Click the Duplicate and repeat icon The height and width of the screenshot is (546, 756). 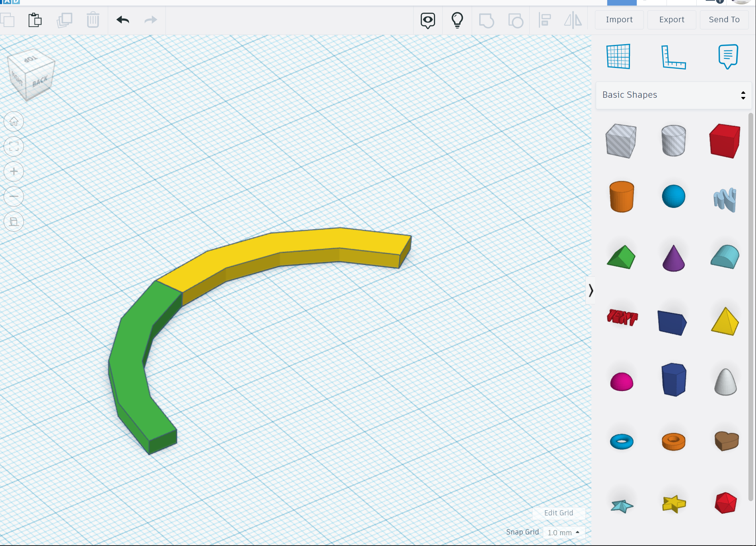(64, 20)
